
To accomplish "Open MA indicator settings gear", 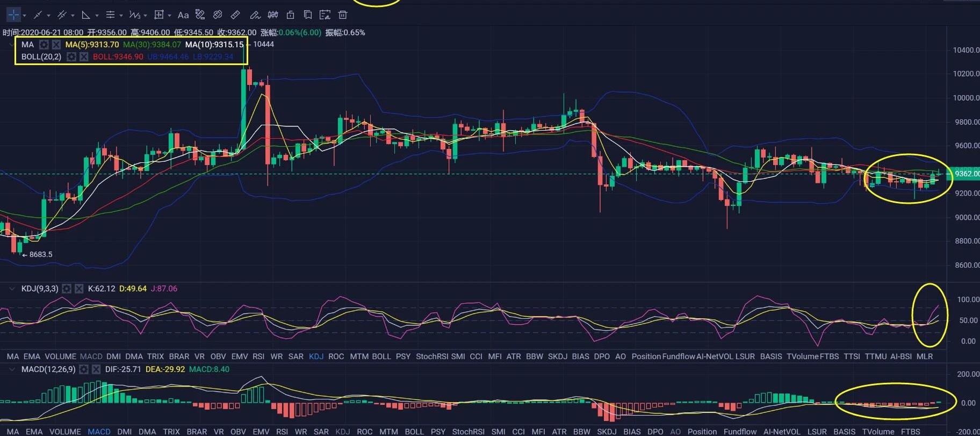I will [44, 45].
